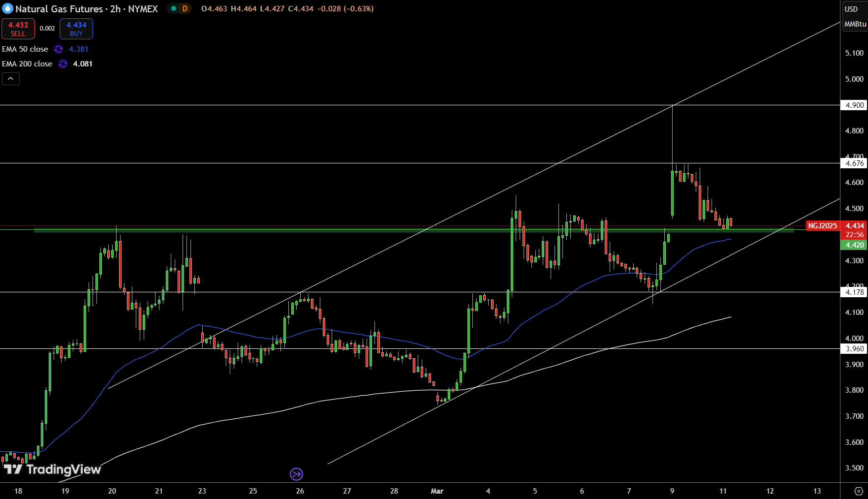
Task: Click the orange D delayed-data badge
Action: 185,8
